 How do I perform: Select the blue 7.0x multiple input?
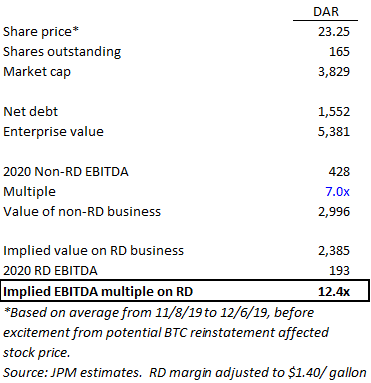pos(337,192)
